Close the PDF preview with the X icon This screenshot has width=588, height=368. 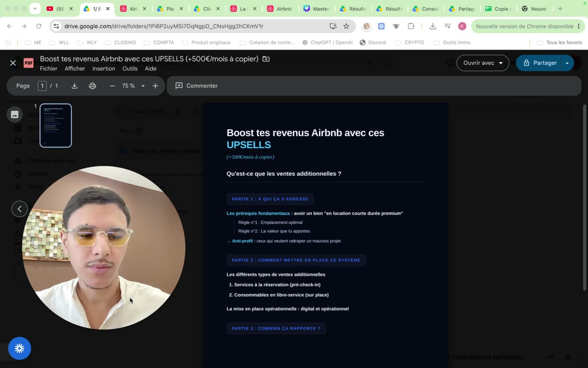pyautogui.click(x=13, y=63)
